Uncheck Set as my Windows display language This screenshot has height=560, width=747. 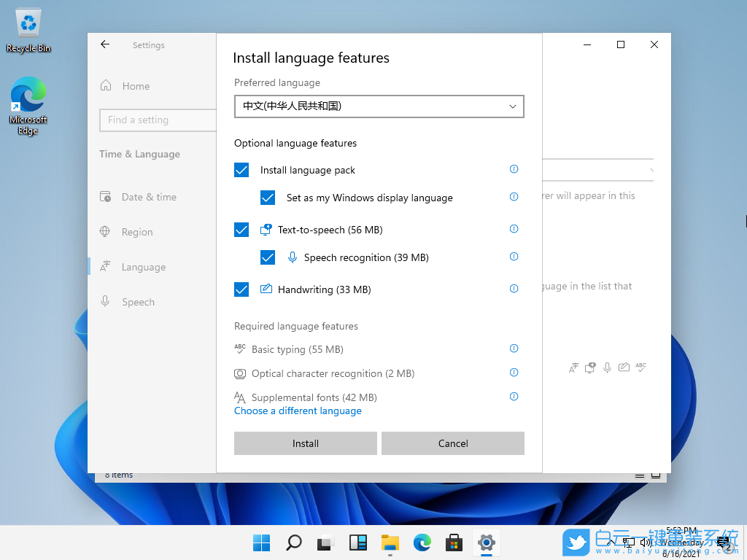[x=268, y=197]
